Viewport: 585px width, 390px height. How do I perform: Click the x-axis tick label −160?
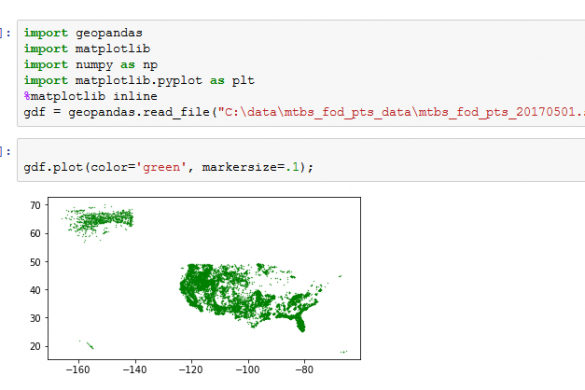(x=78, y=370)
